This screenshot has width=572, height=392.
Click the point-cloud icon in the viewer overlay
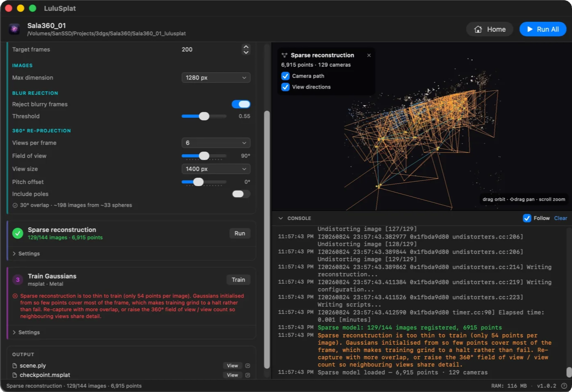(x=285, y=55)
